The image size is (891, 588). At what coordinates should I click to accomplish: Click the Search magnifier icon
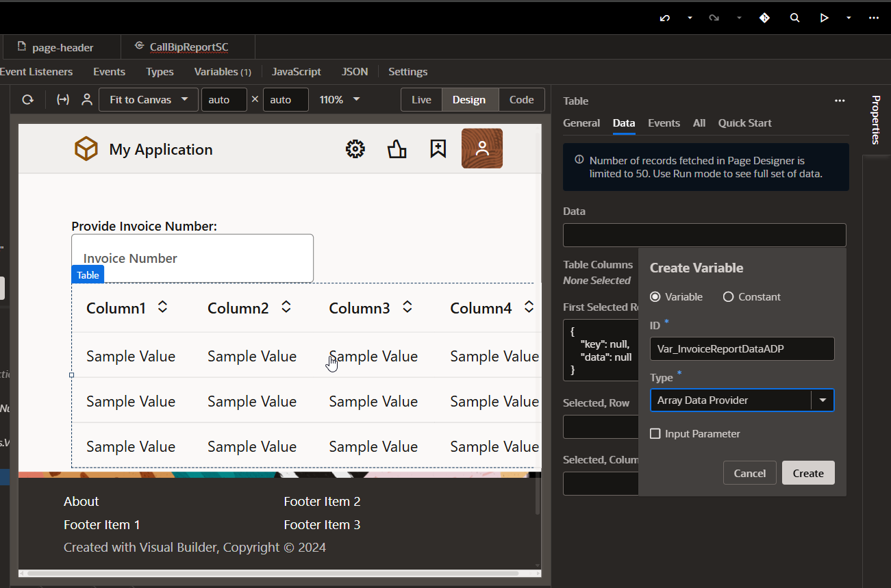coord(794,18)
